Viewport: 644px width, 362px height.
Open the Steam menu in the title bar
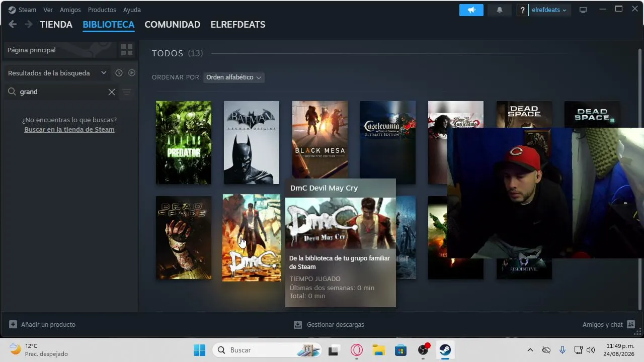click(x=22, y=10)
